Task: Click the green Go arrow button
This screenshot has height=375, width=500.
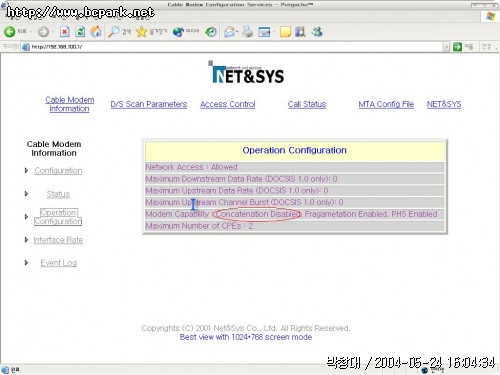Action: [457, 47]
